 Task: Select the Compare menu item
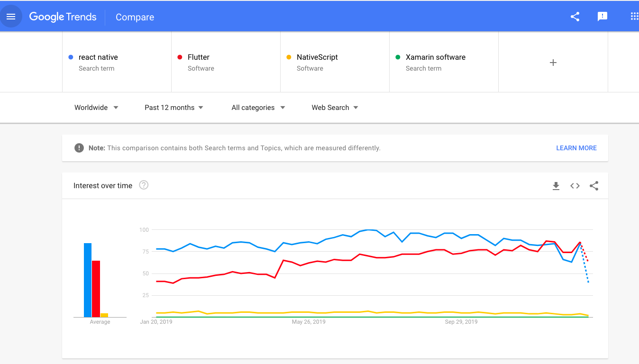(135, 17)
